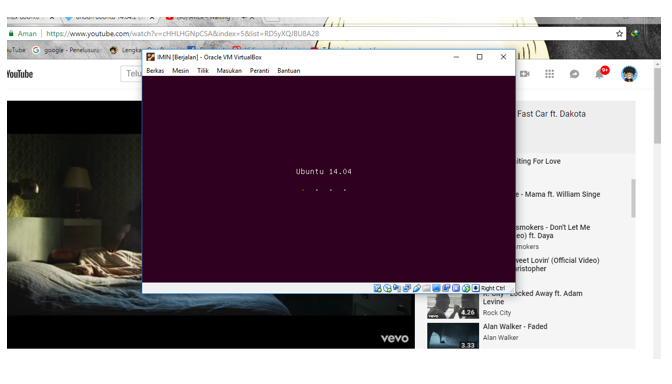Click the USB devices indicator in VirtualBox status bar

pyautogui.click(x=417, y=288)
